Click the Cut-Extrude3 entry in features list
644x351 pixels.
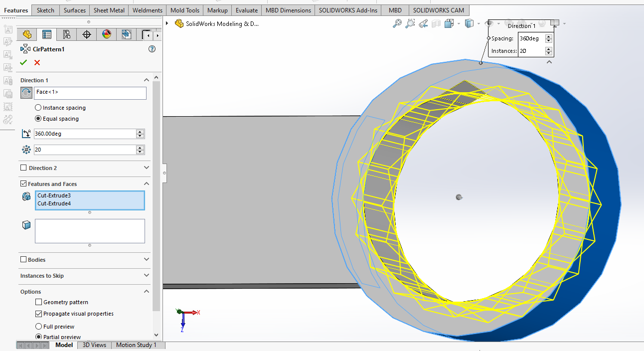point(54,195)
